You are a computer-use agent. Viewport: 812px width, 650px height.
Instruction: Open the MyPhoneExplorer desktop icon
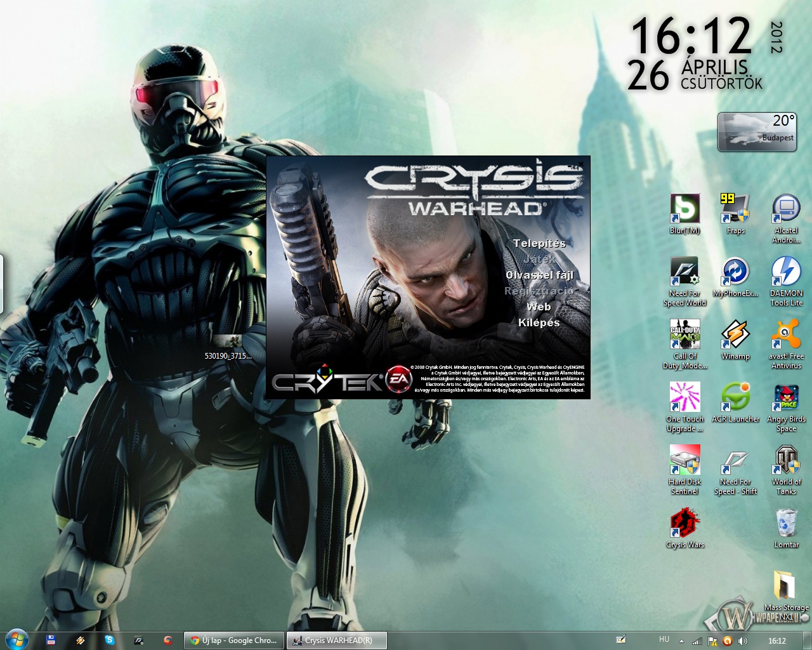pos(735,277)
